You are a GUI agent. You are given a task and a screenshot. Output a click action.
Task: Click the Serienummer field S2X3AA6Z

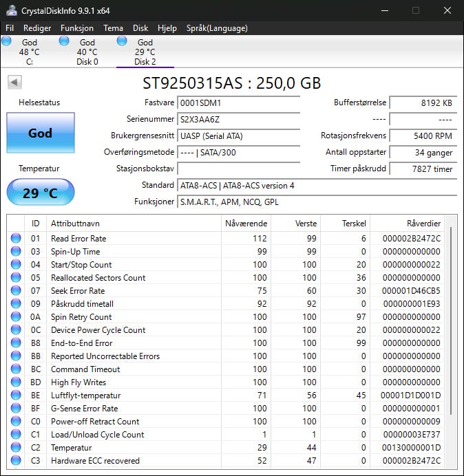[238, 119]
